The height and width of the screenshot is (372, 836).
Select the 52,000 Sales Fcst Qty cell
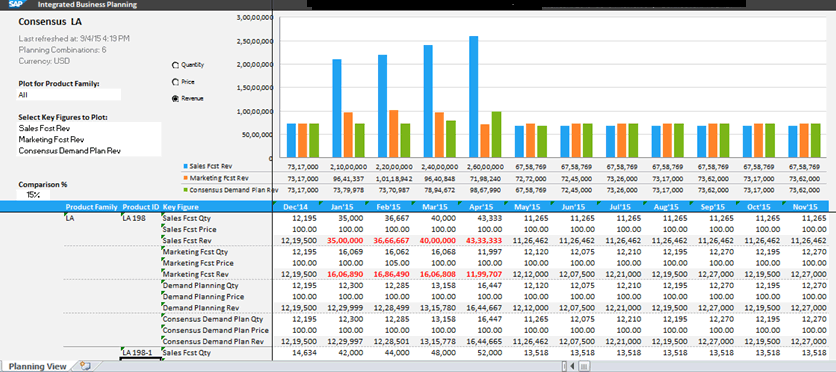tap(491, 353)
